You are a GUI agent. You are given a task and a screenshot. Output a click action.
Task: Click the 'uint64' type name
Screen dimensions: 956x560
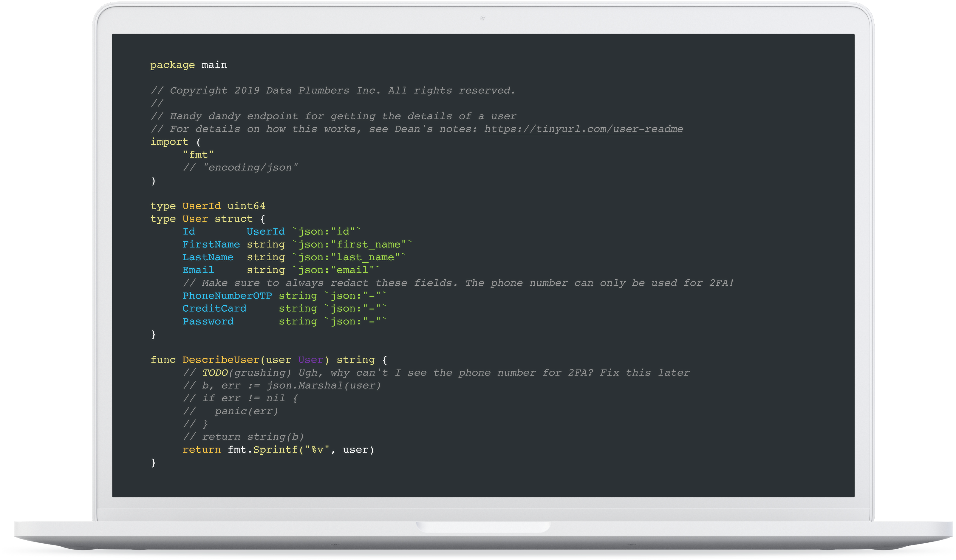click(x=246, y=206)
